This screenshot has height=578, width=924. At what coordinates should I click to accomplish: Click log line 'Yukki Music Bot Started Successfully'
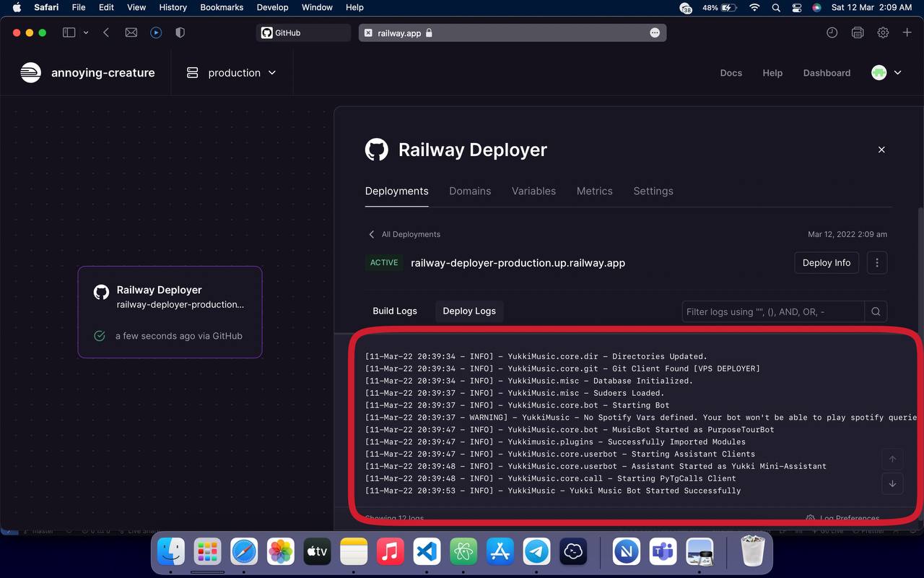(553, 491)
